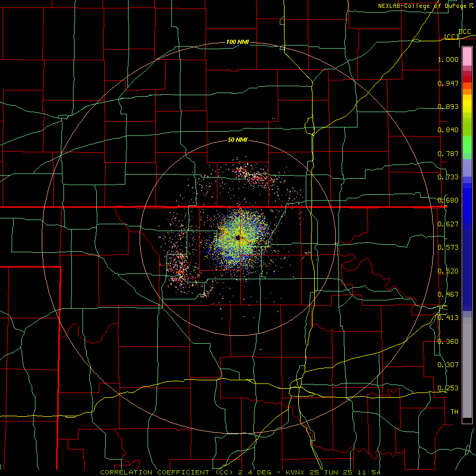Image resolution: width=476 pixels, height=476 pixels.
Task: Click the 100 NMI range ring label
Action: pyautogui.click(x=237, y=42)
